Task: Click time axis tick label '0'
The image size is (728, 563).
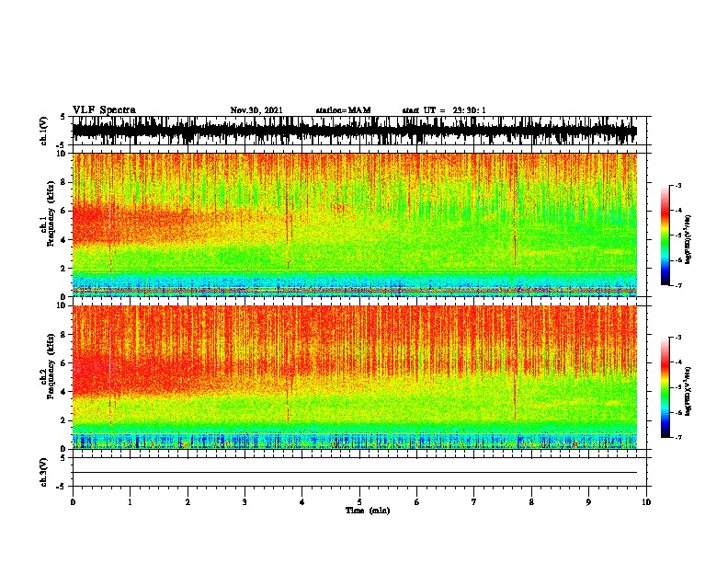Action: (73, 502)
